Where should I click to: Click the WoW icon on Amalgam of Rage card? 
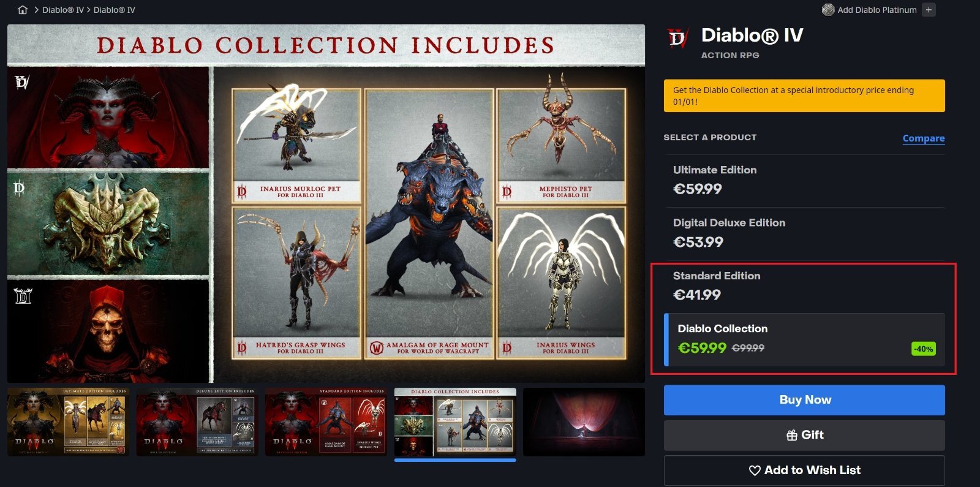(376, 348)
